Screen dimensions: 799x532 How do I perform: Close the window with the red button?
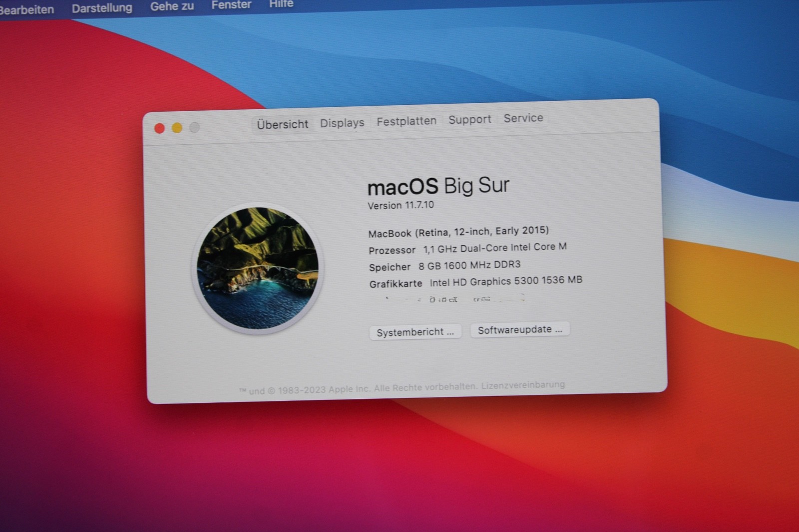click(x=160, y=128)
